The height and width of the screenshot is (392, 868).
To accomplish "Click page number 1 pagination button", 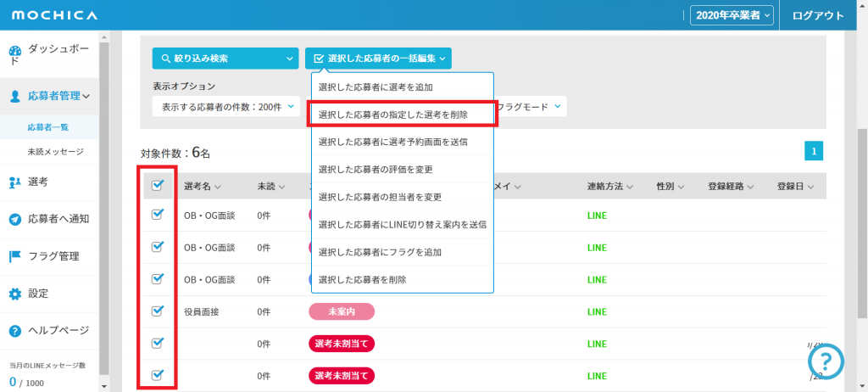I will [x=813, y=151].
